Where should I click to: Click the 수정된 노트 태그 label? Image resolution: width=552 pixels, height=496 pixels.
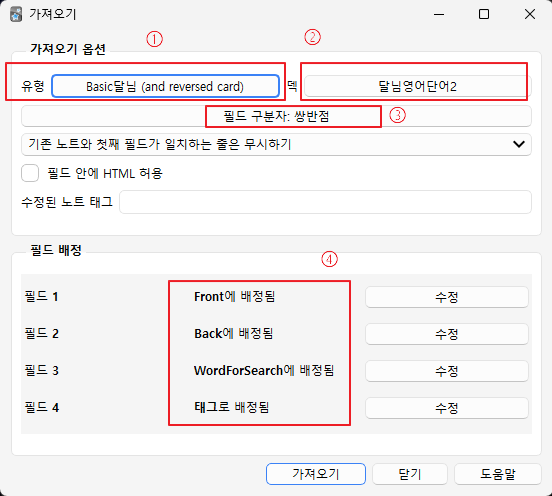(x=67, y=202)
